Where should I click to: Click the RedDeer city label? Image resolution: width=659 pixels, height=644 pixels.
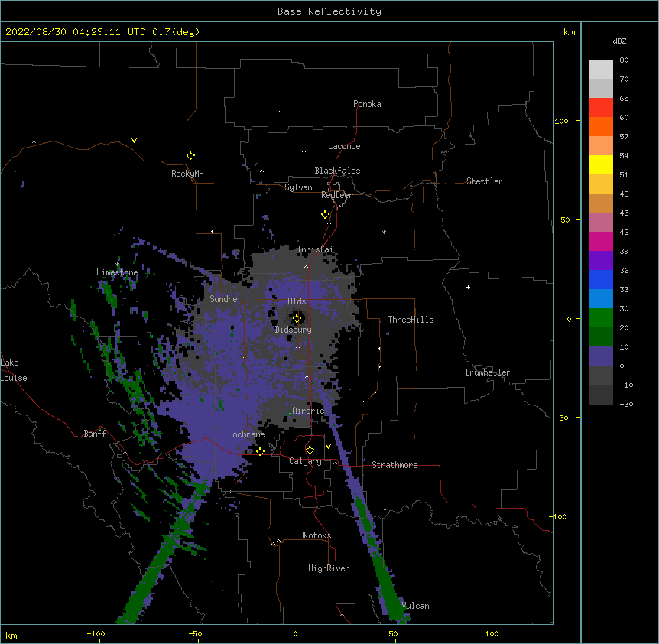tap(336, 195)
